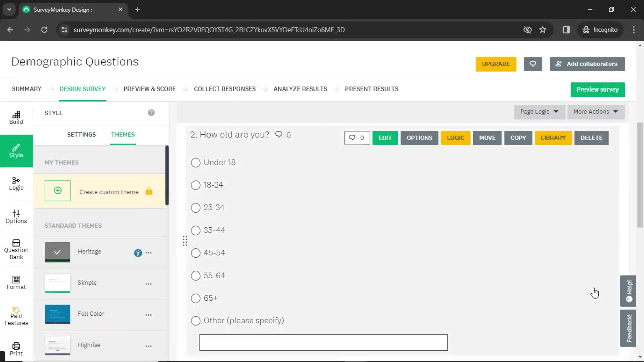Select the Logic tool icon

[16, 183]
